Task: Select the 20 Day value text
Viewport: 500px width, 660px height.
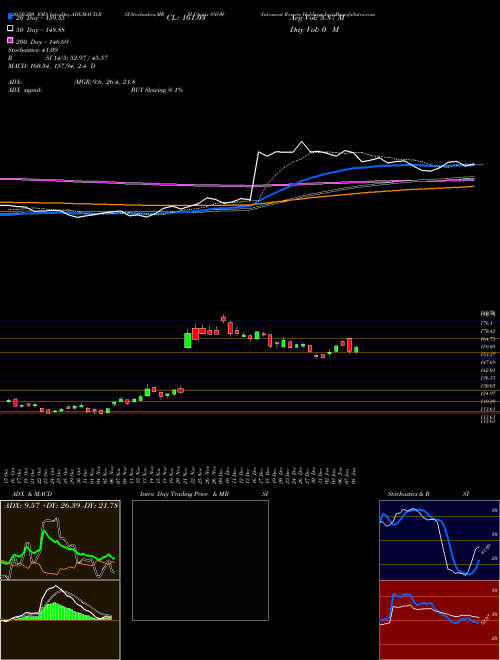Action: pos(40,18)
